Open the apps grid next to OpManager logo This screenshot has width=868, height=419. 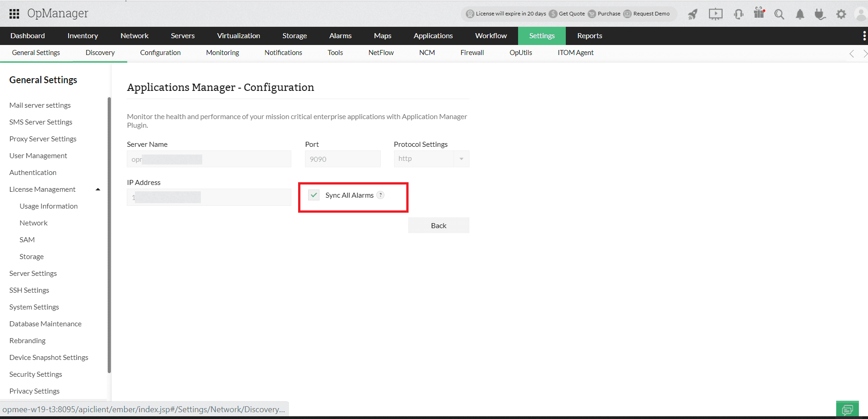click(14, 14)
